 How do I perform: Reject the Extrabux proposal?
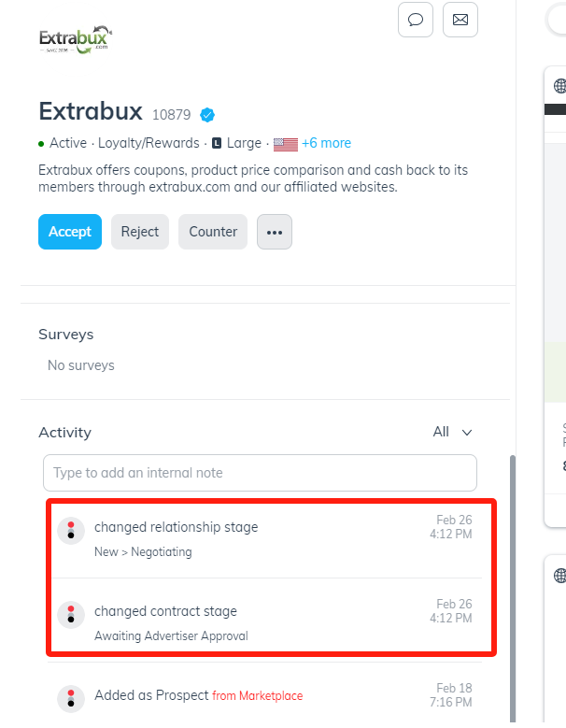[x=140, y=232]
